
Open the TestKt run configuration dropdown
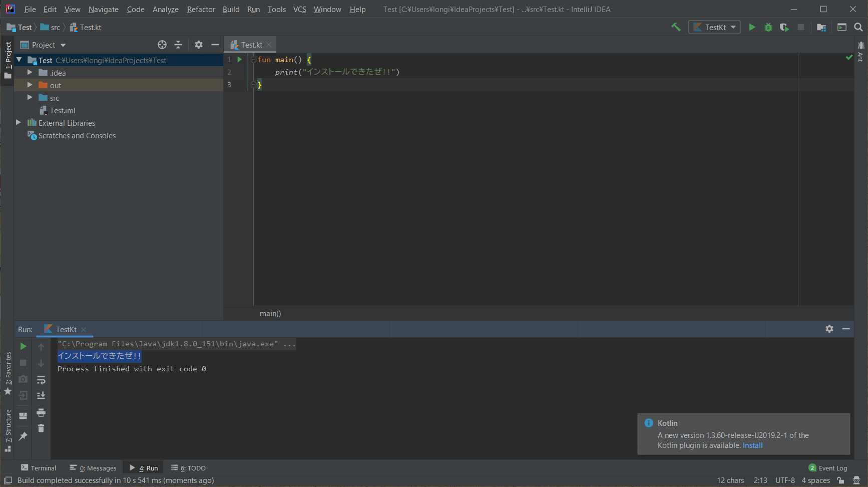tap(714, 27)
